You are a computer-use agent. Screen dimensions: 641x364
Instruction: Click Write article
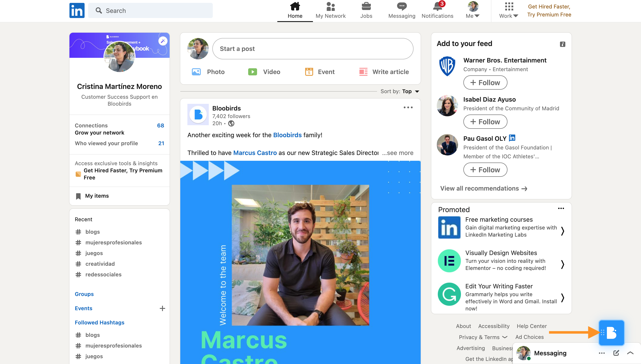coord(384,72)
